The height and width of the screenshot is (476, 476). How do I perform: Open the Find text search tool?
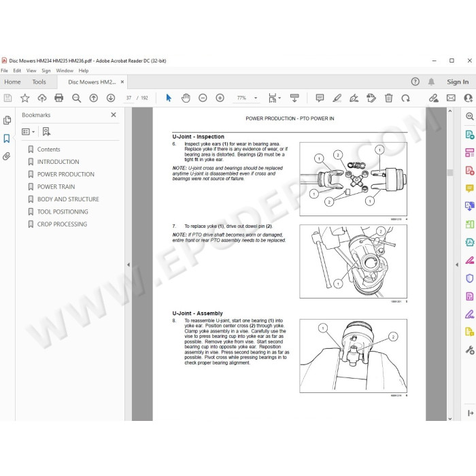click(76, 98)
